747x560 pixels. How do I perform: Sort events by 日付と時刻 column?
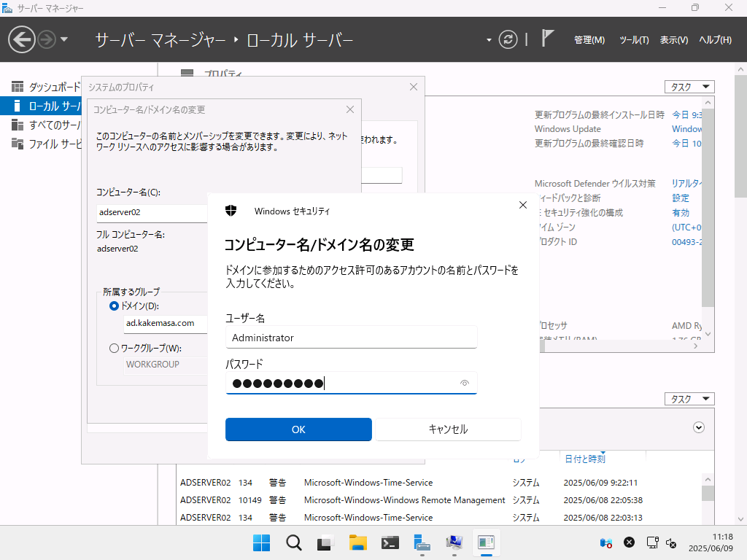point(584,459)
